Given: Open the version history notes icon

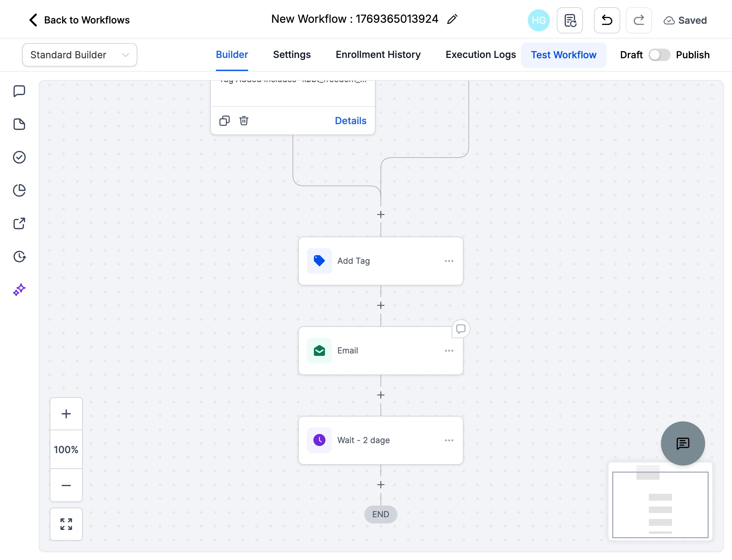Looking at the screenshot, I should [x=570, y=20].
